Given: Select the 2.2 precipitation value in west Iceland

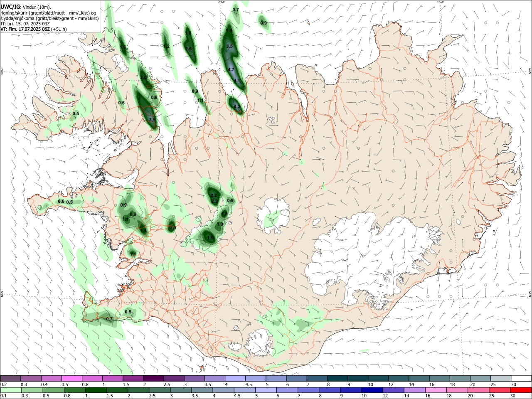Looking at the screenshot, I should [x=214, y=195].
